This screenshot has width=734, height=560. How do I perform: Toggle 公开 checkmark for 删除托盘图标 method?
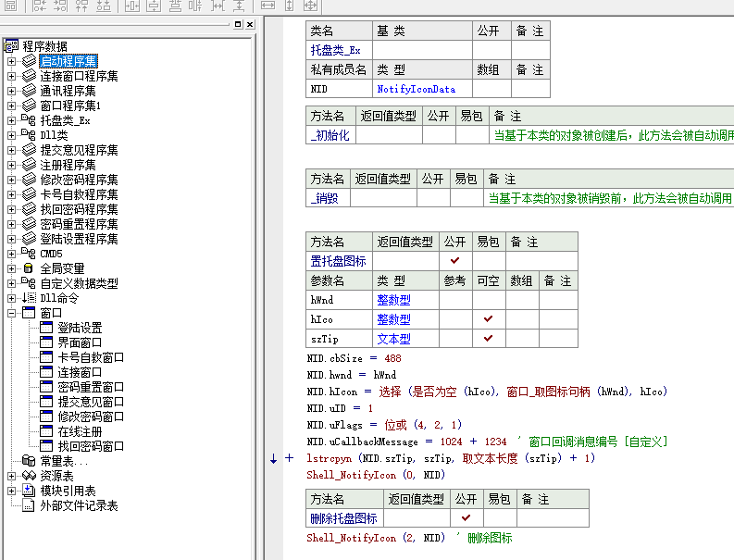[x=467, y=517]
